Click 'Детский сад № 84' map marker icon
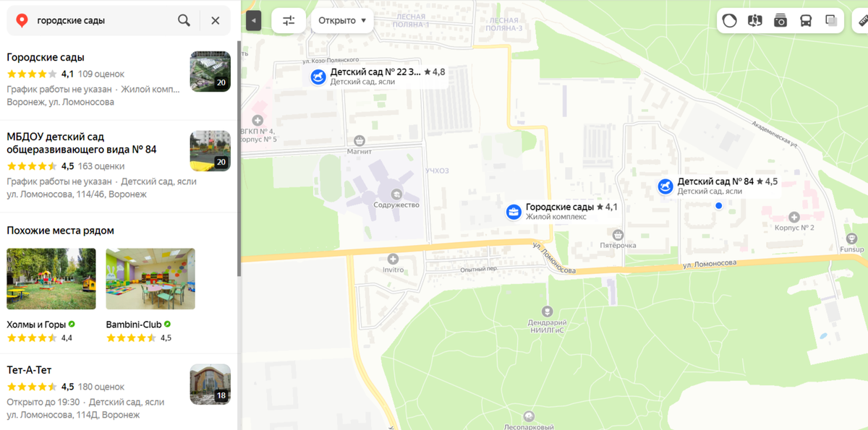 pos(665,186)
